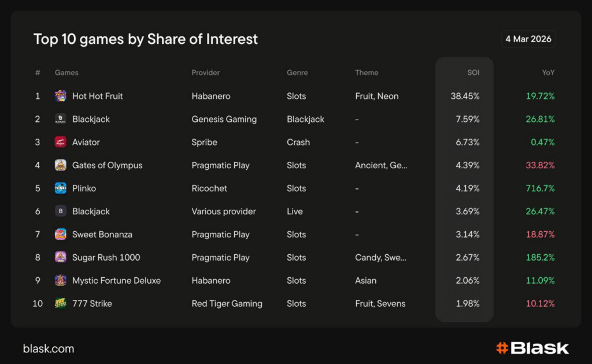The image size is (592, 364).
Task: Select the Plinko game icon
Action: pos(60,188)
